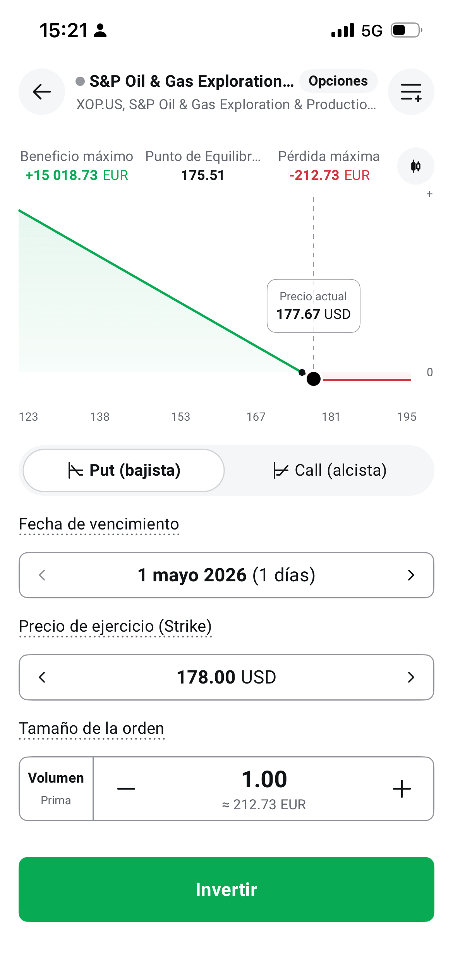
Task: Select the Call (alcista) option
Action: (330, 470)
